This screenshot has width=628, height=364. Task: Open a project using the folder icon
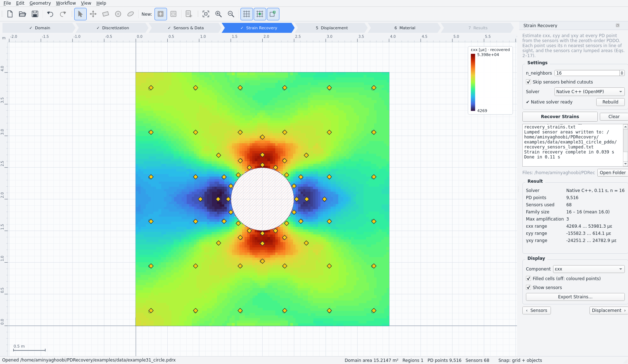22,14
